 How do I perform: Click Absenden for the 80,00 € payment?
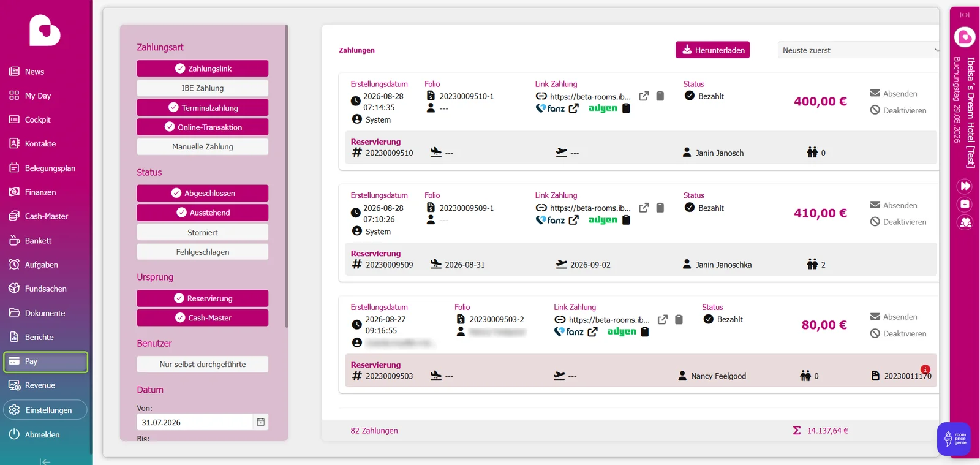(894, 317)
